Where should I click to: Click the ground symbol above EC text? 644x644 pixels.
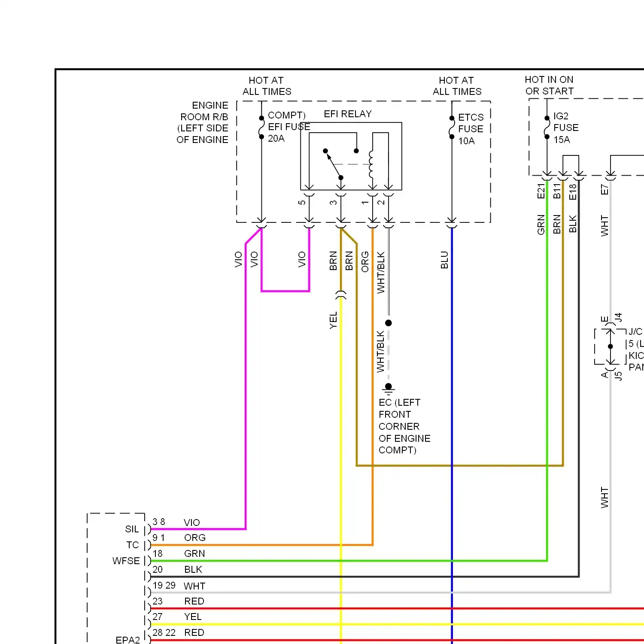389,389
